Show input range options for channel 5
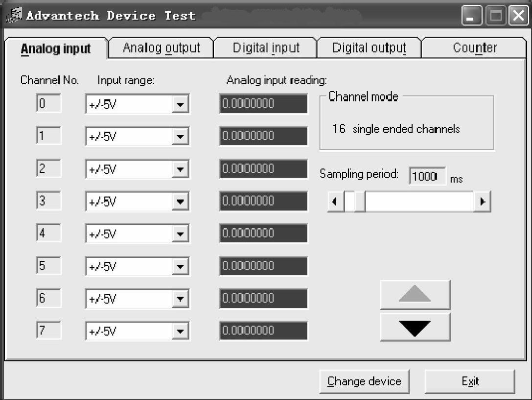The image size is (532, 400). pyautogui.click(x=180, y=266)
